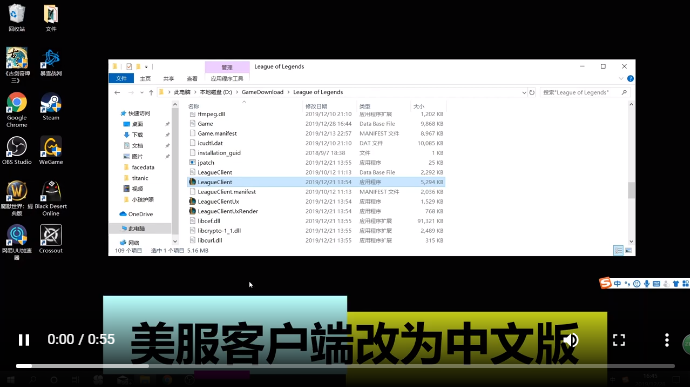This screenshot has width=690, height=387.
Task: Open the Recycle Bin icon
Action: [17, 18]
